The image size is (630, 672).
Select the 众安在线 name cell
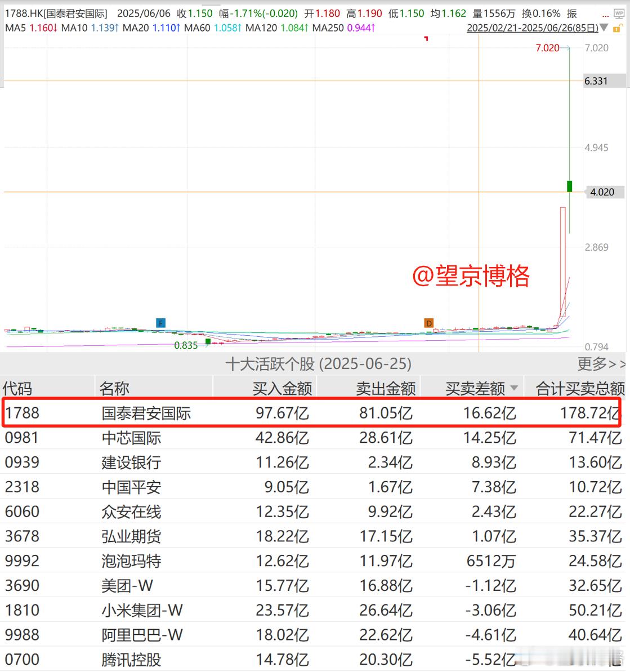(x=131, y=511)
